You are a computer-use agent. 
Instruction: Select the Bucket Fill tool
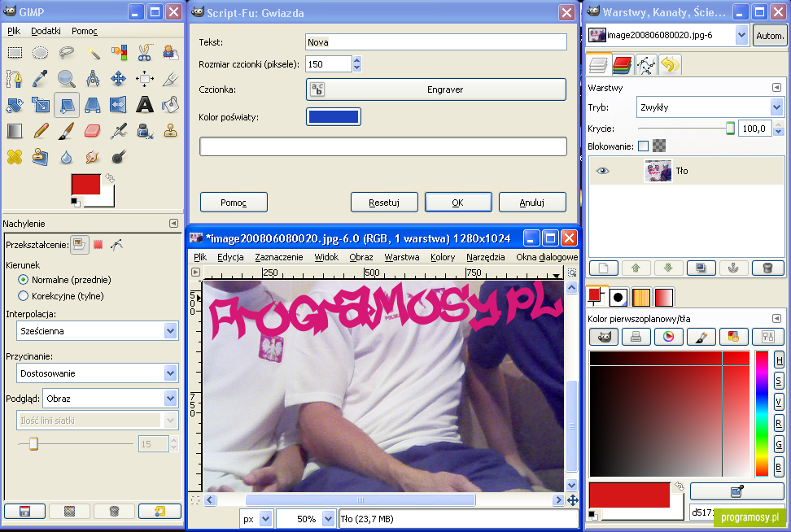[171, 105]
